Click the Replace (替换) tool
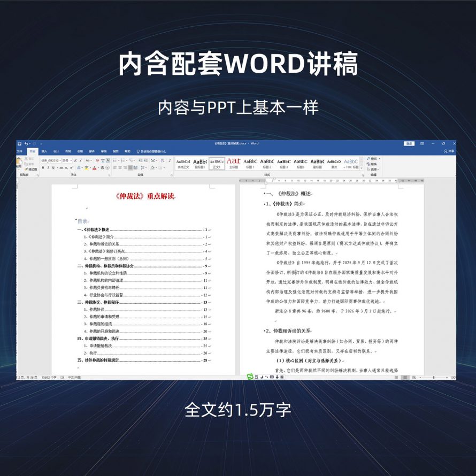The width and height of the screenshot is (476, 476). pyautogui.click(x=373, y=164)
